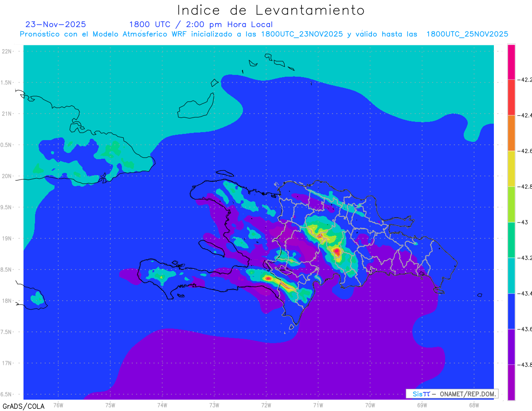Image resolution: width=532 pixels, height=411 pixels.
Task: Click the '-43' colorbar value
Action: coord(523,222)
